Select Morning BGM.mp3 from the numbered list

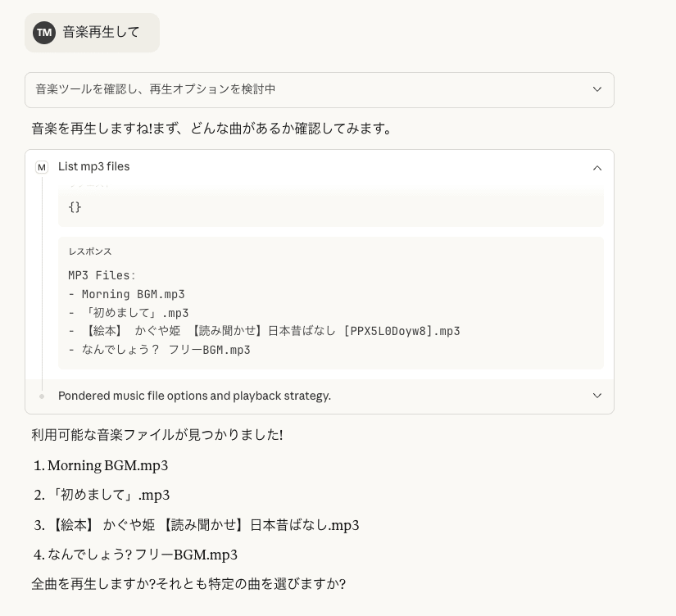click(107, 465)
